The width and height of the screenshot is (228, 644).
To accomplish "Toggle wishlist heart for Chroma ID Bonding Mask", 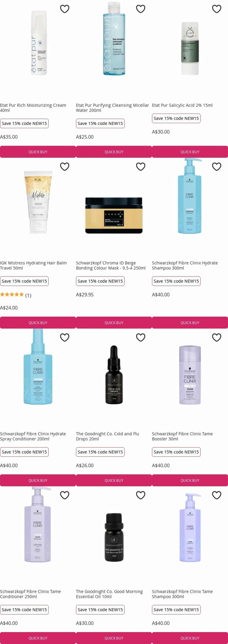I will tap(140, 167).
